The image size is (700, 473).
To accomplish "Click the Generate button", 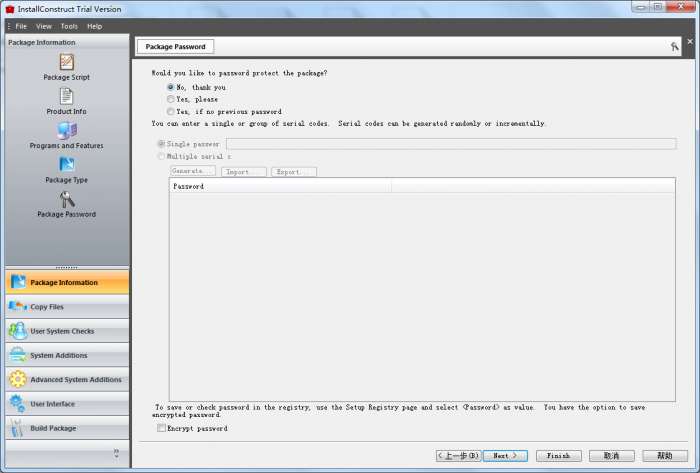I will [193, 171].
